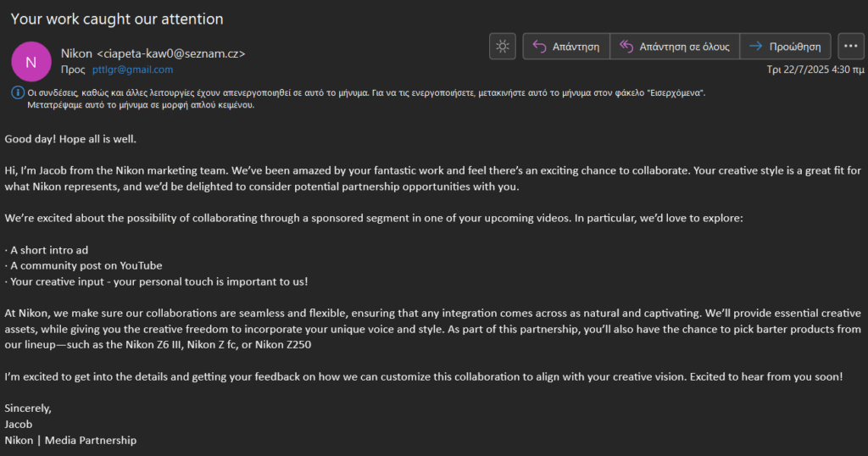This screenshot has height=456, width=868.
Task: Click the subject line "Your work caught our attention"
Action: pos(117,18)
